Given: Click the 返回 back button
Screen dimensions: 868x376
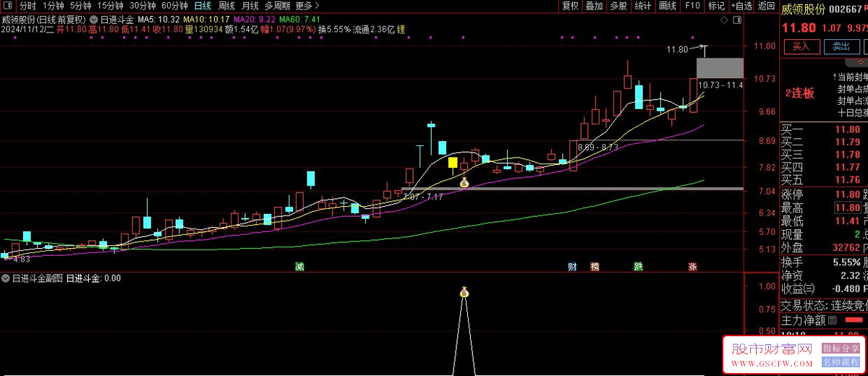Looking at the screenshot, I should click(x=766, y=6).
